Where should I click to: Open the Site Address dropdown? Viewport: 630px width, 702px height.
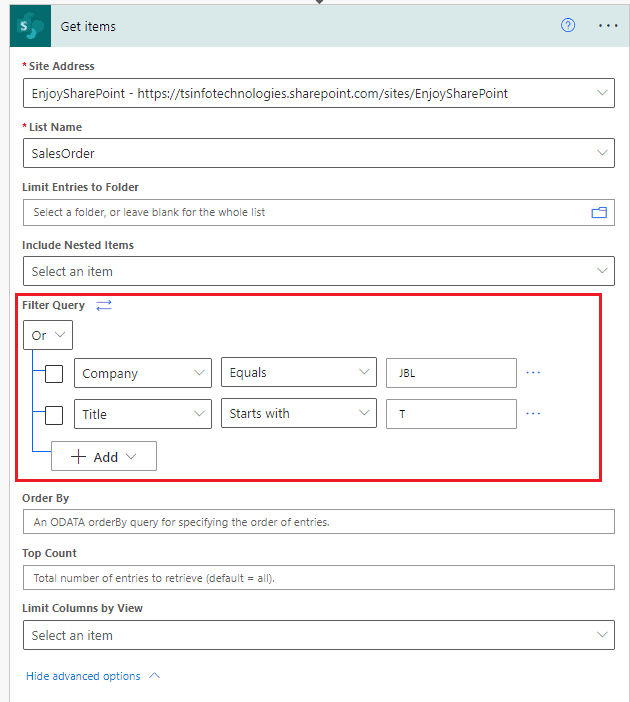(x=319, y=93)
